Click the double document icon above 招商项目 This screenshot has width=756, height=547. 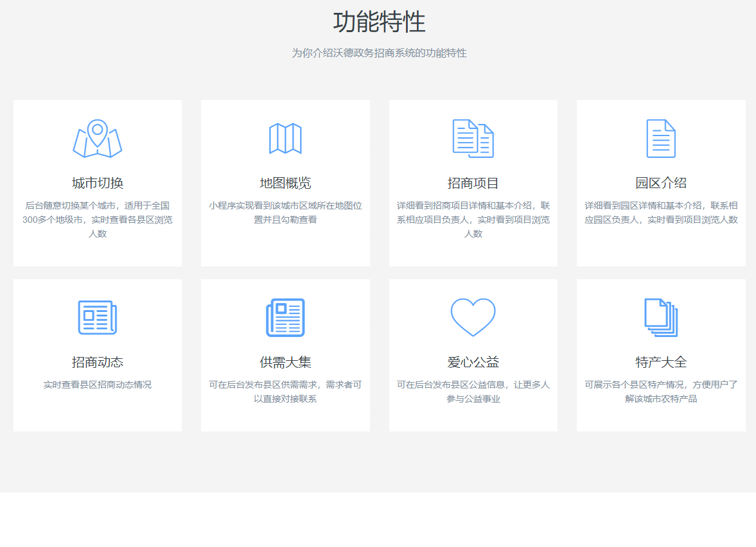click(473, 138)
